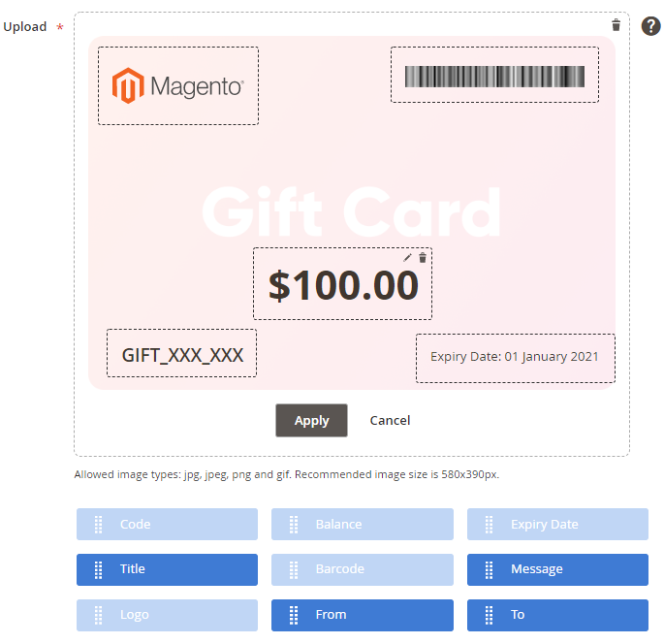Select the Title field chip
Image resolution: width=664 pixels, height=644 pixels.
tap(167, 569)
